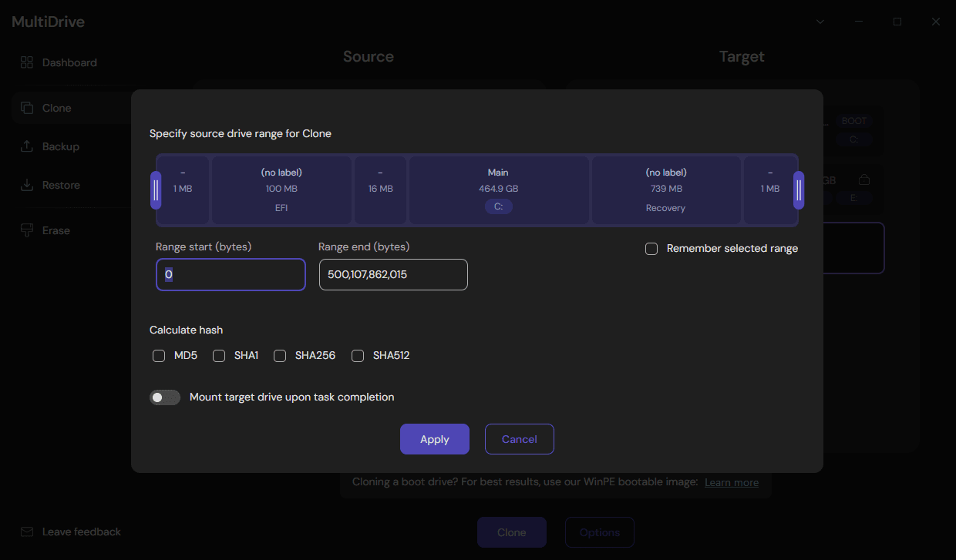The image size is (956, 560).
Task: Select the Erase tool
Action: [56, 230]
